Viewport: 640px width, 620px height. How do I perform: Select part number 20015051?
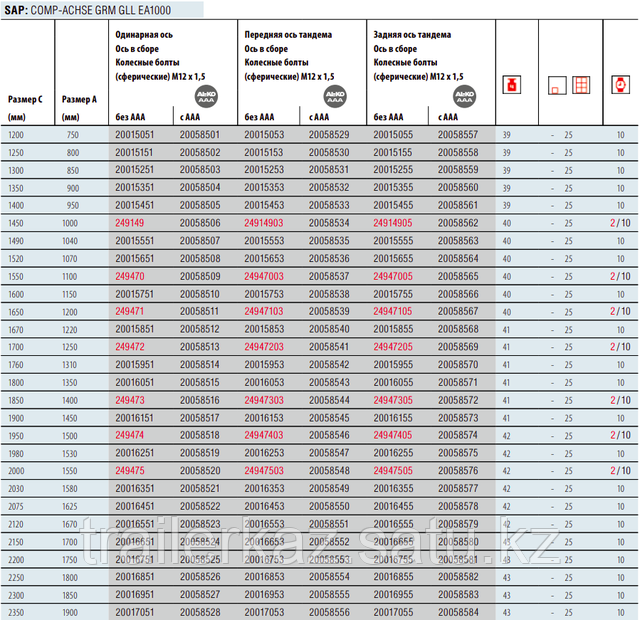point(134,135)
